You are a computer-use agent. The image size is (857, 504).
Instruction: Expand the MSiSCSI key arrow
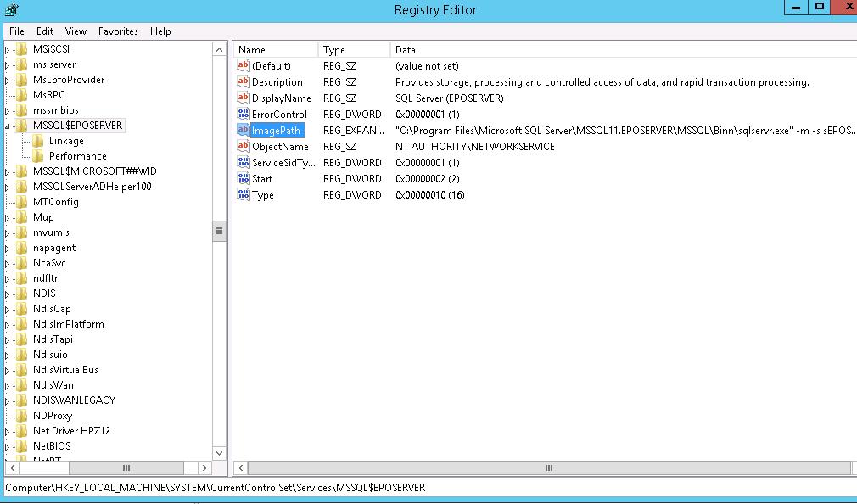coord(7,50)
